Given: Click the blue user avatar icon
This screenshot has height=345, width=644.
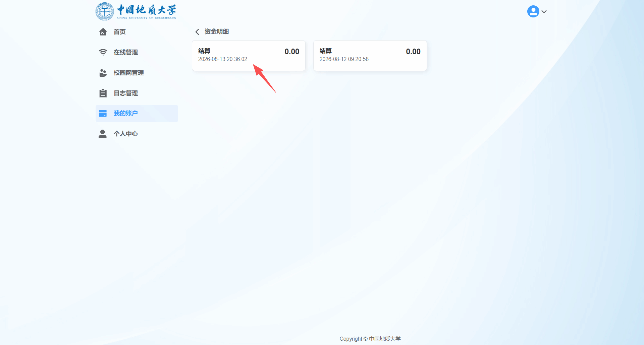Looking at the screenshot, I should click(x=533, y=11).
